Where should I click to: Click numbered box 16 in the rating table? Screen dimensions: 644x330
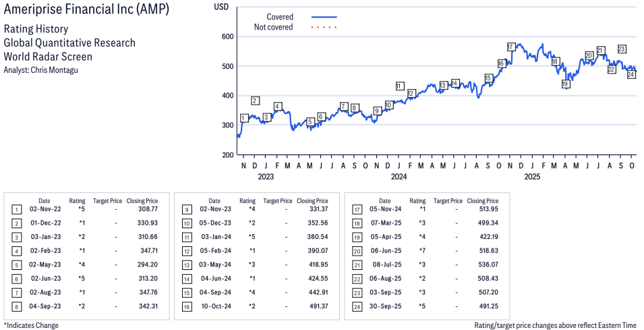click(187, 306)
